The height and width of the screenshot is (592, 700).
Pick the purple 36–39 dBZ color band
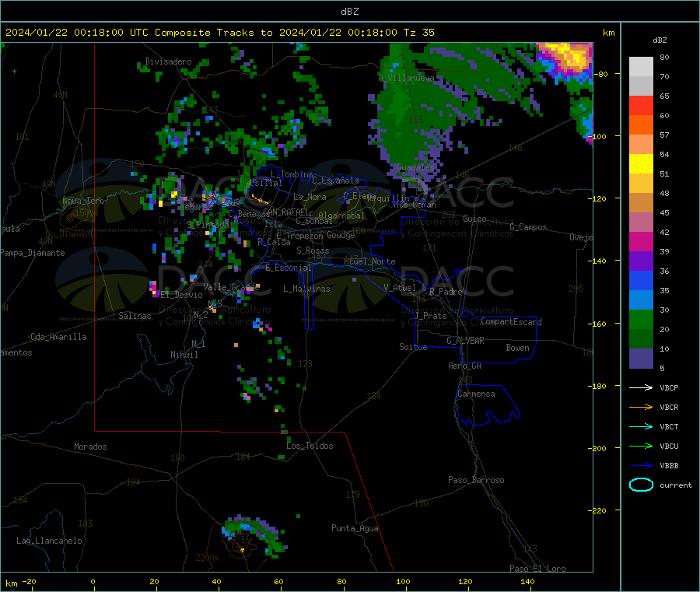coord(641,261)
